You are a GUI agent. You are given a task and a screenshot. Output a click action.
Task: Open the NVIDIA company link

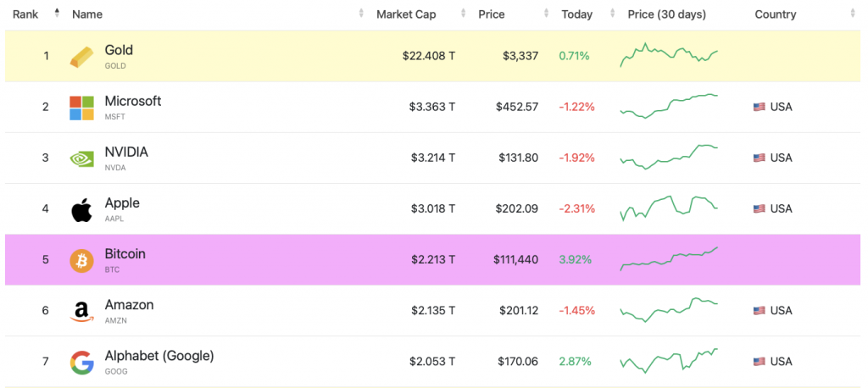coord(126,152)
